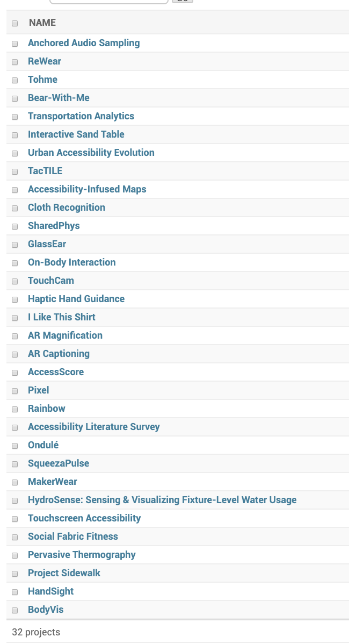This screenshot has width=349, height=644.
Task: Sort the list by the NAME column
Action: click(x=42, y=23)
